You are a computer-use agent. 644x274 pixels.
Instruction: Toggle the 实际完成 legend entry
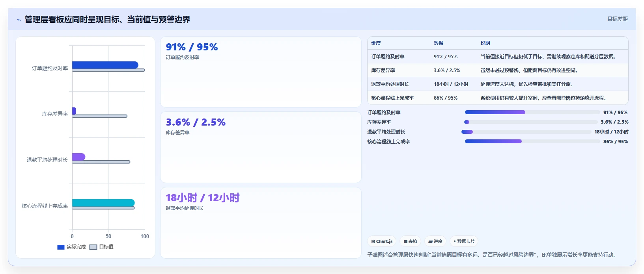(71, 247)
